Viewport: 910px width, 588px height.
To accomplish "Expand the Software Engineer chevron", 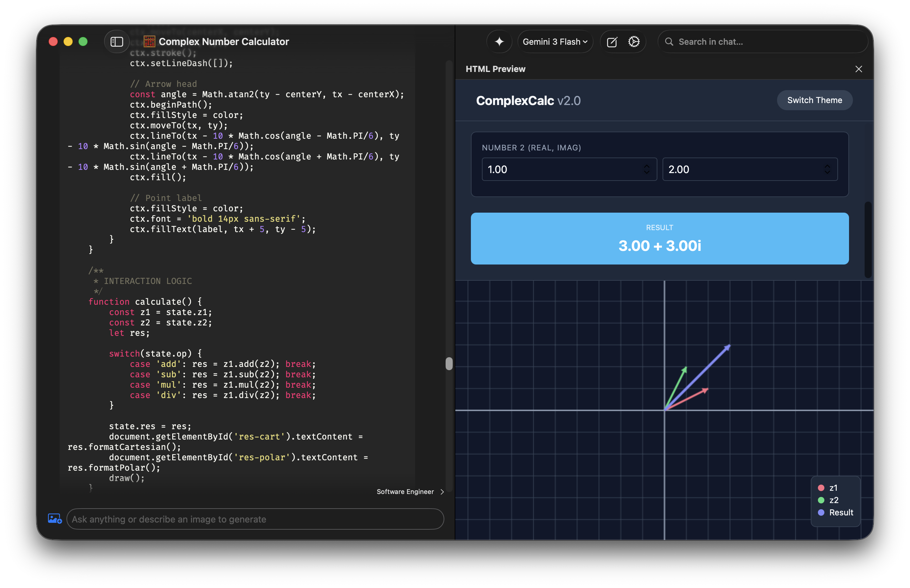I will pyautogui.click(x=442, y=492).
